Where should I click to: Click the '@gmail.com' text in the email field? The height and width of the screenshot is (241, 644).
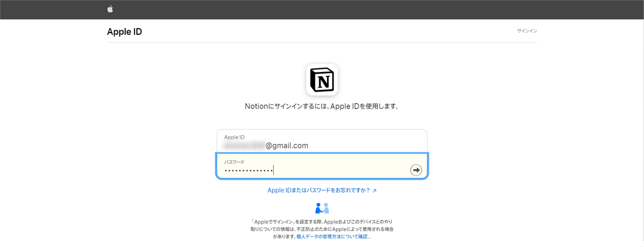click(287, 146)
